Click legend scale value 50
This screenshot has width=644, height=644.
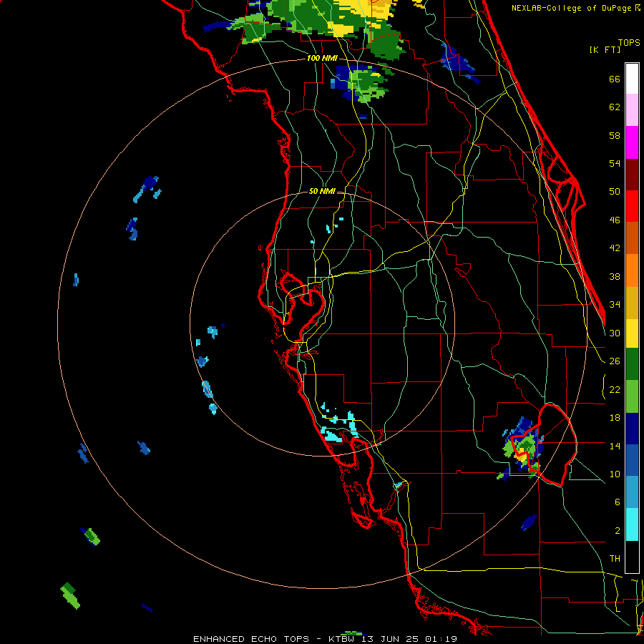(615, 192)
